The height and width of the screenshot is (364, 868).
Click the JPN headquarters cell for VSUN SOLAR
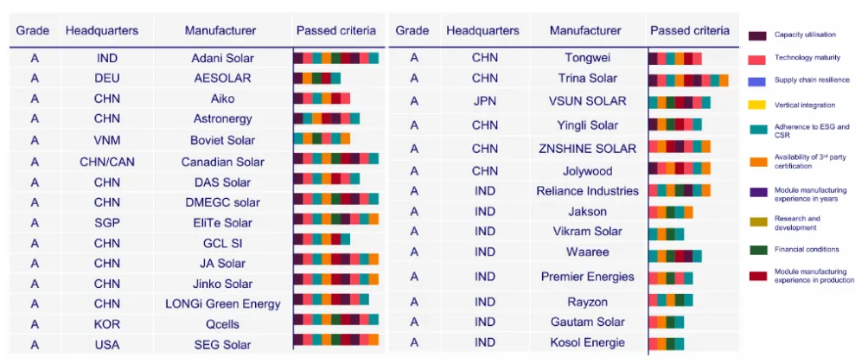[484, 101]
